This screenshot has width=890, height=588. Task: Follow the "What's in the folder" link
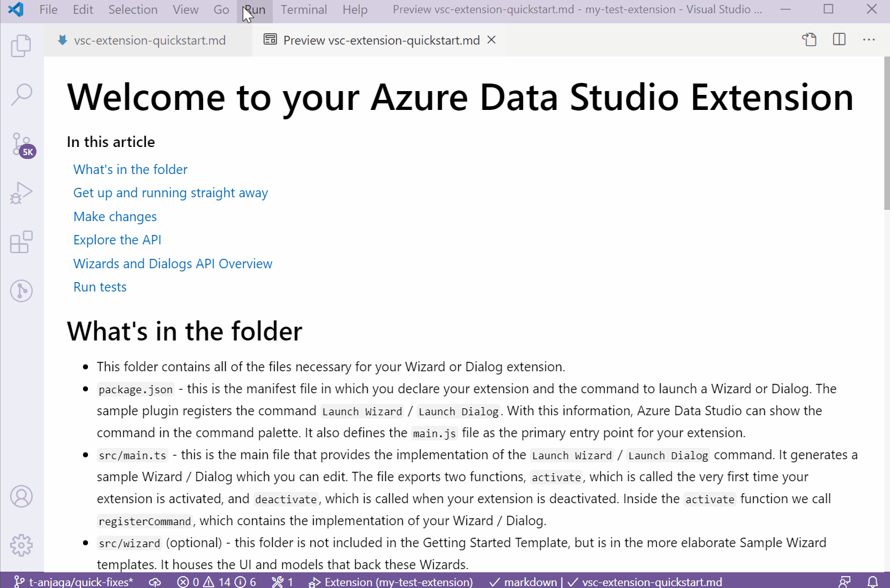tap(130, 170)
